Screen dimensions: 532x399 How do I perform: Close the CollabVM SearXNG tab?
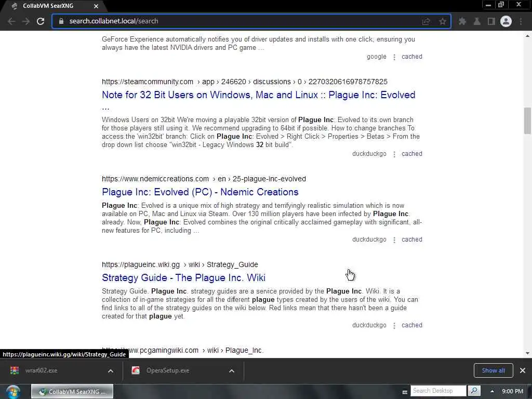coord(96,6)
